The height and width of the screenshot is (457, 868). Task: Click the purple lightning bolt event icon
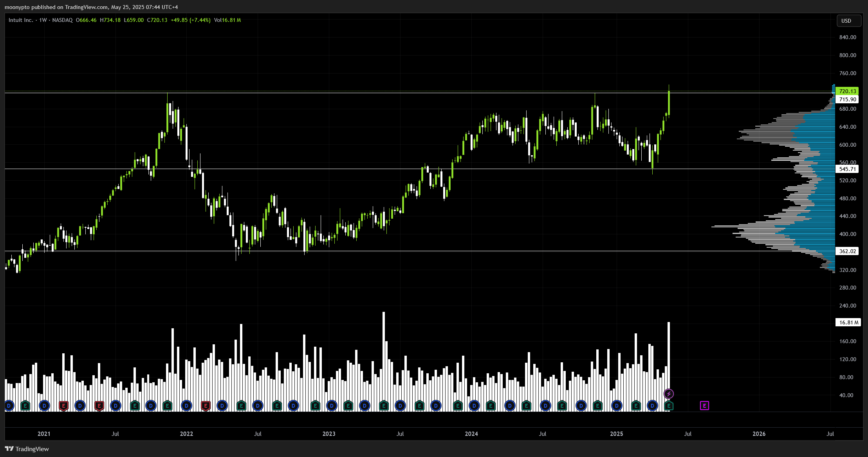click(x=669, y=394)
